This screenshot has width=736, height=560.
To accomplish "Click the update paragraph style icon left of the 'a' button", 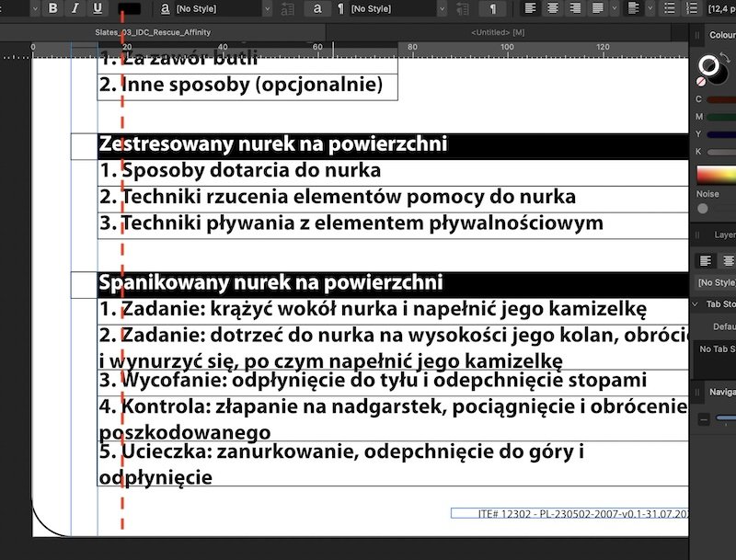I will [287, 8].
